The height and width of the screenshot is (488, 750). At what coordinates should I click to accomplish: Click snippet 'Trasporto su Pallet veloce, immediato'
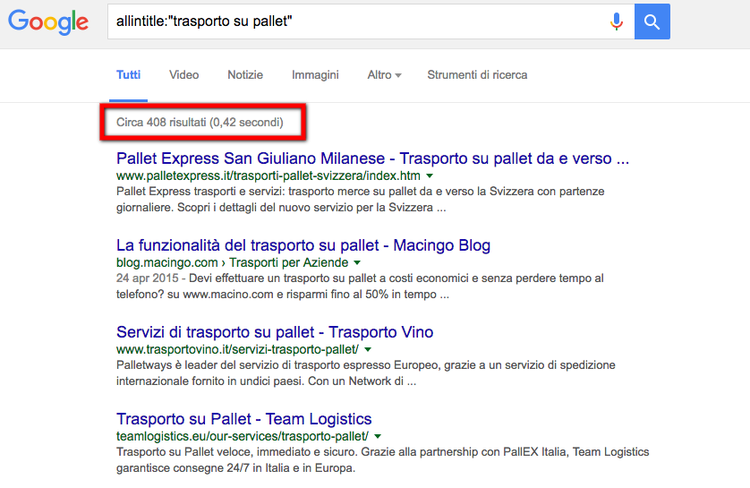[383, 460]
